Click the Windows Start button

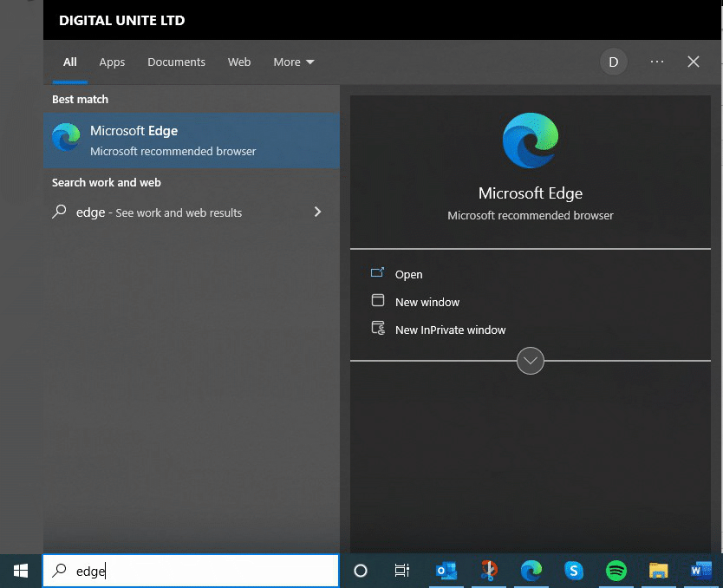pyautogui.click(x=21, y=571)
